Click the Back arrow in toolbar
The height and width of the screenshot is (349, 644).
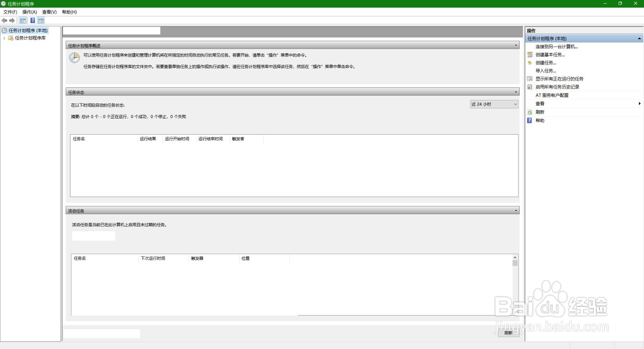4,21
